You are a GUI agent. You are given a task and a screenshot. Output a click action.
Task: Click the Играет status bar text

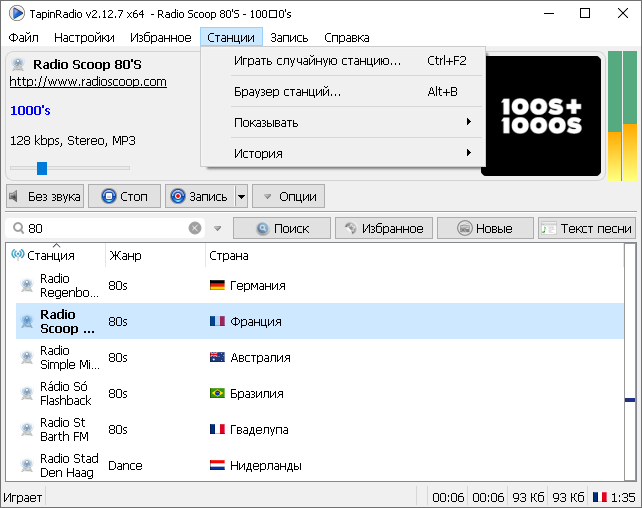coord(23,497)
